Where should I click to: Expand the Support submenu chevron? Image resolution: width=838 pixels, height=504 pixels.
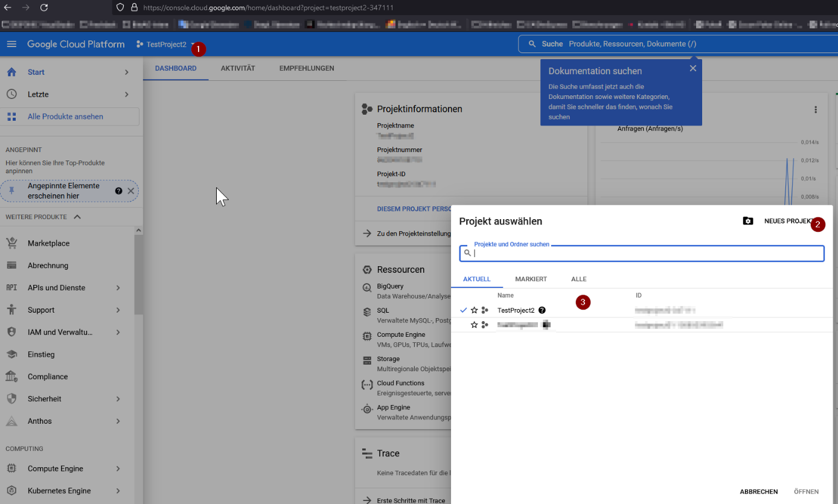(x=118, y=310)
